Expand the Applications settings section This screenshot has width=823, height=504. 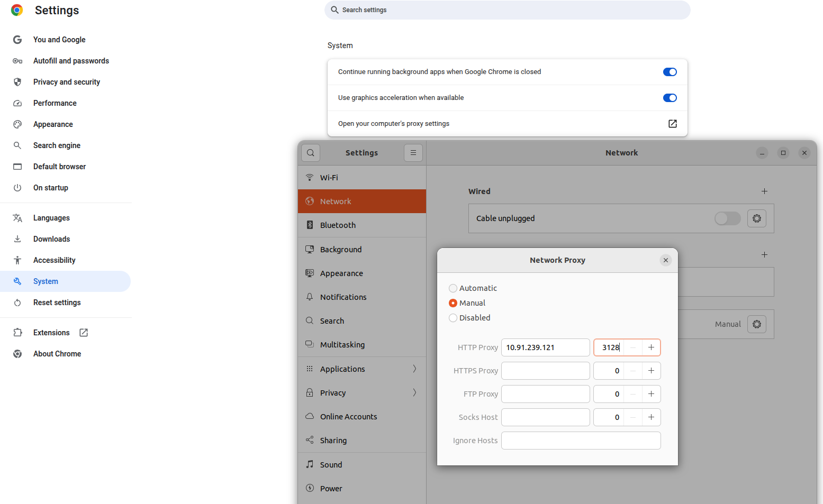click(x=414, y=369)
